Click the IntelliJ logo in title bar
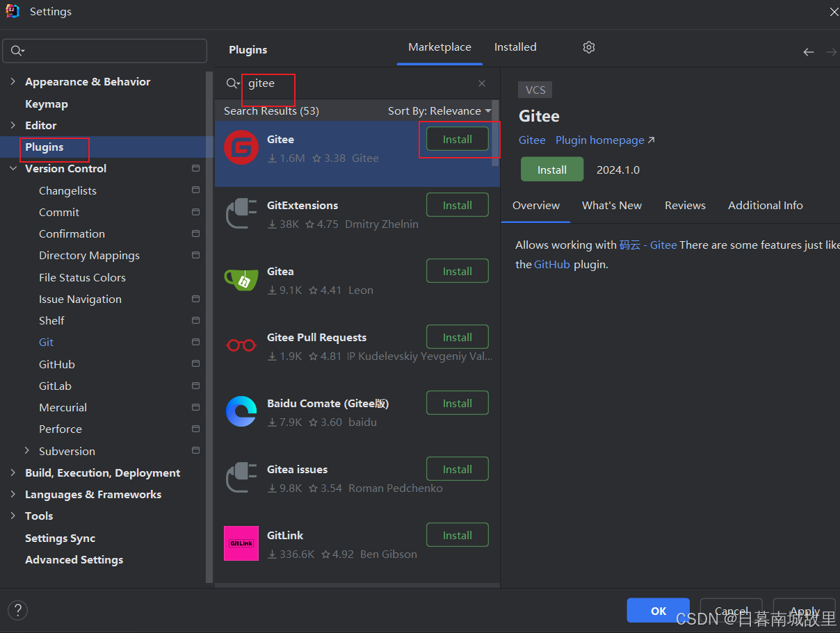The image size is (840, 633). (12, 11)
